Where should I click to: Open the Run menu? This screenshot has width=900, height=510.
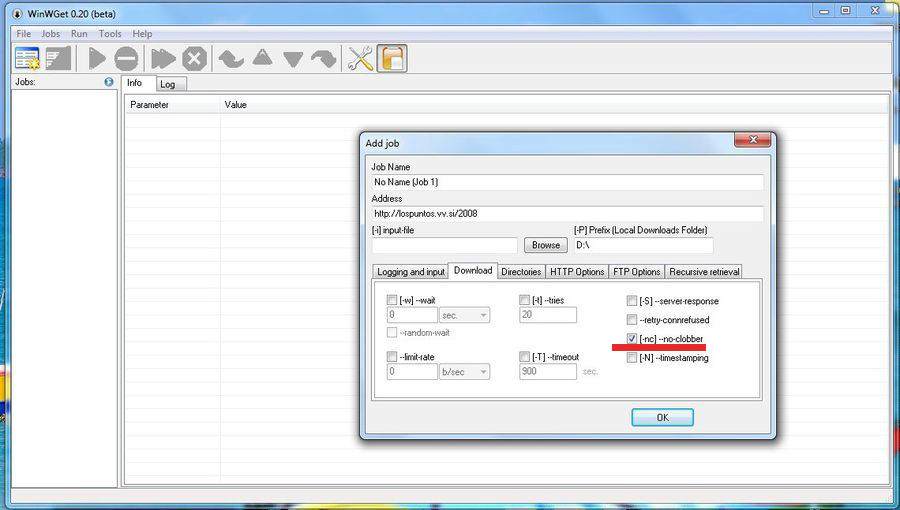pyautogui.click(x=79, y=34)
